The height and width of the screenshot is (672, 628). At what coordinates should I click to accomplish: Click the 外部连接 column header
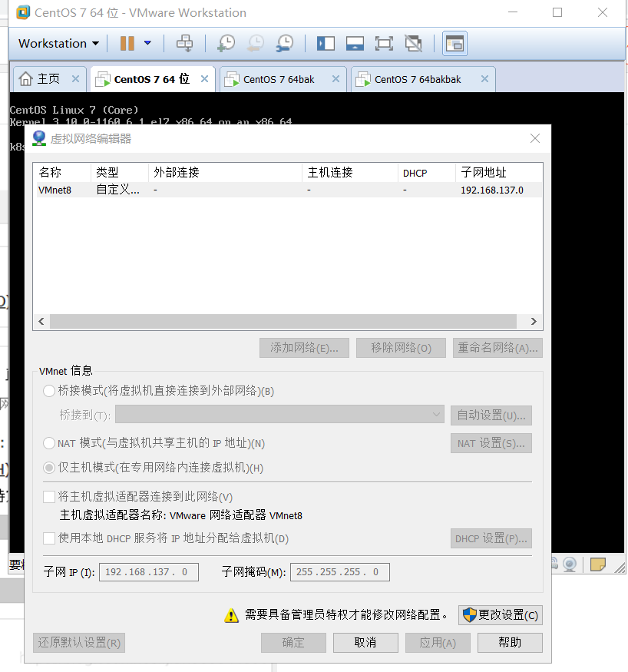tap(225, 173)
